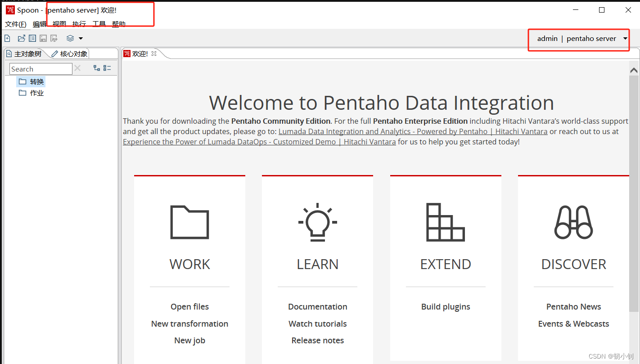Click the Open file toolbar icon
The image size is (640, 364).
click(x=21, y=38)
